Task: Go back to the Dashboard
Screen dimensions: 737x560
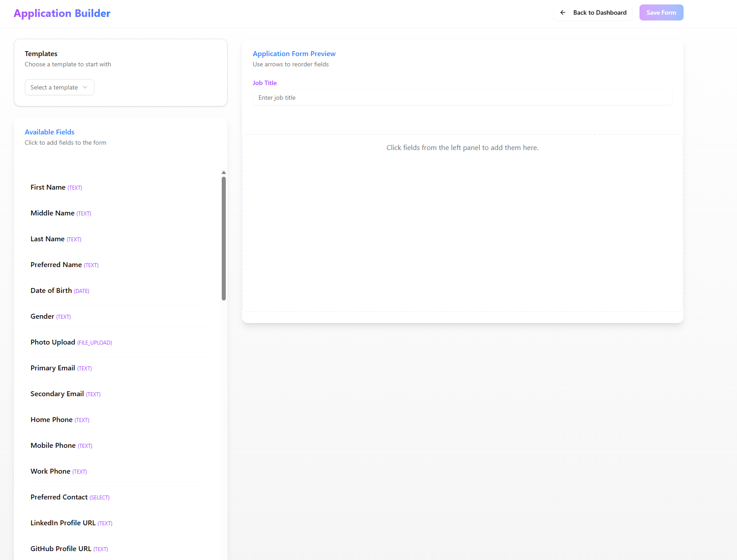Action: click(x=593, y=12)
